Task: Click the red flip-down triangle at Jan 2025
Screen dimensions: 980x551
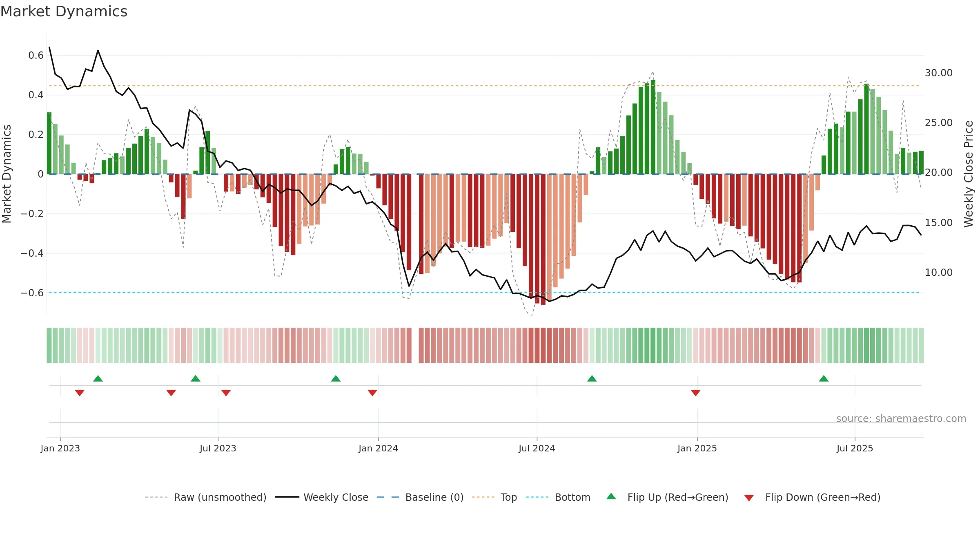Action: [696, 393]
